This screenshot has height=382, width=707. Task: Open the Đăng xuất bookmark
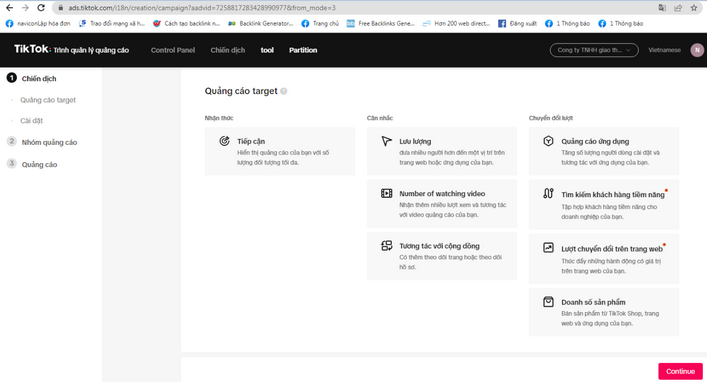point(518,23)
